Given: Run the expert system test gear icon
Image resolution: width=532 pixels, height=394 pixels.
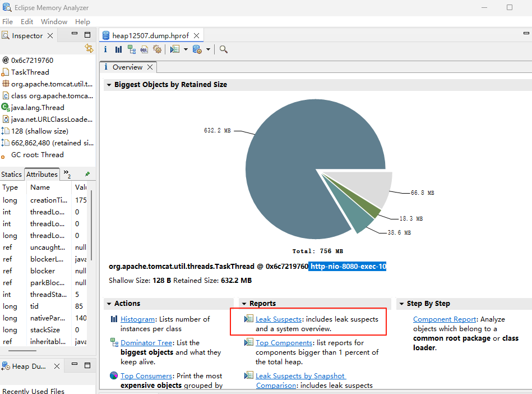Looking at the screenshot, I should (158, 49).
